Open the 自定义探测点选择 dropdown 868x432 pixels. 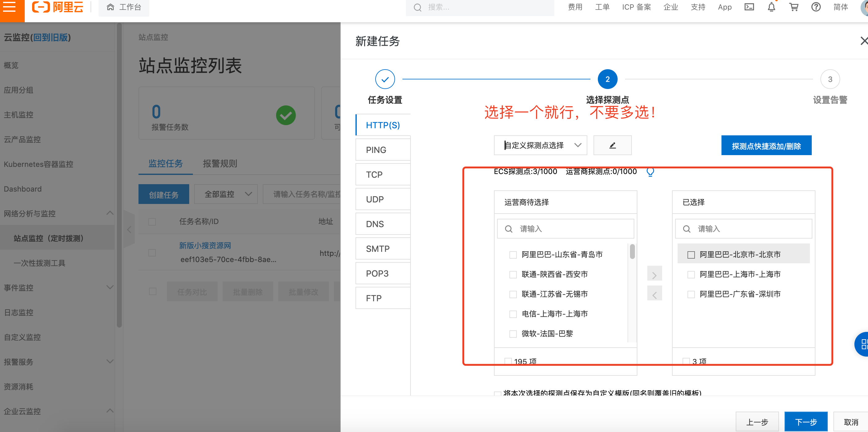pyautogui.click(x=540, y=145)
